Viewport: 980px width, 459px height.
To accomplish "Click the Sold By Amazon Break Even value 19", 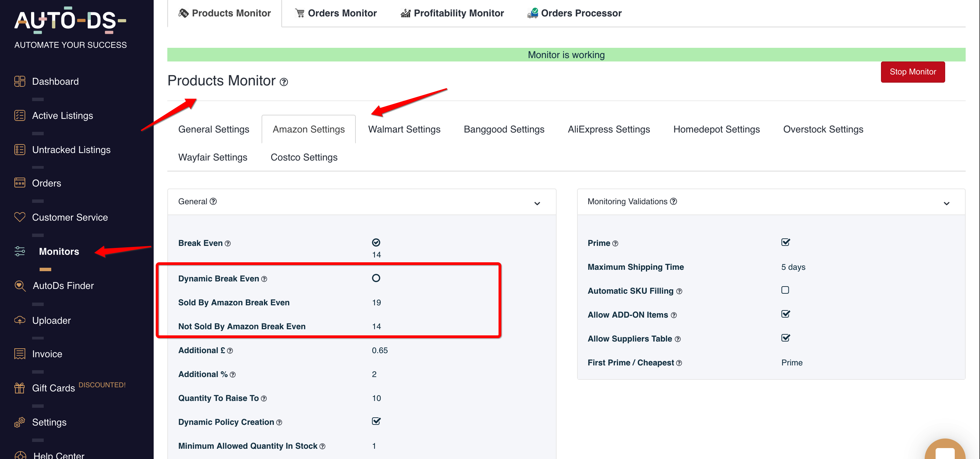I will pos(376,303).
